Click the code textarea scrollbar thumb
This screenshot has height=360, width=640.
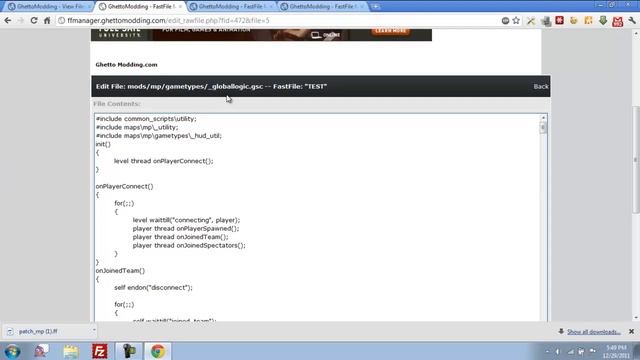tap(543, 128)
